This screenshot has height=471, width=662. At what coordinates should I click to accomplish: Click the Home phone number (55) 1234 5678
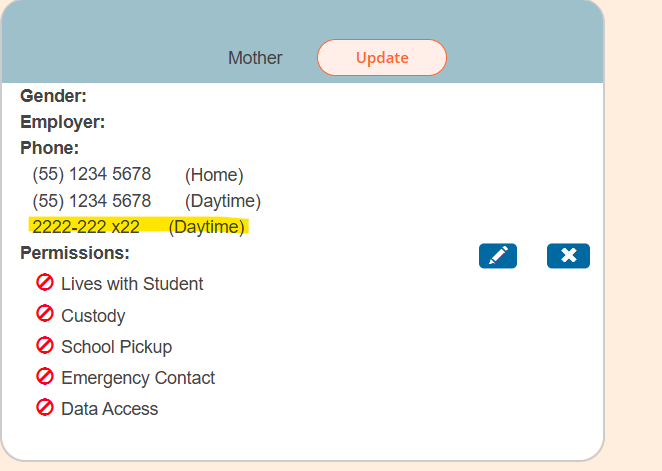click(92, 174)
